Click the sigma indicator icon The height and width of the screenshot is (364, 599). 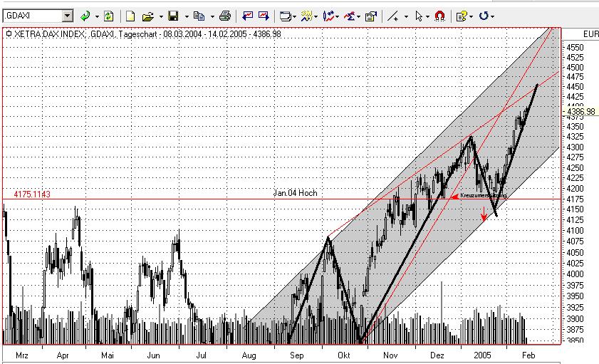pyautogui.click(x=349, y=16)
